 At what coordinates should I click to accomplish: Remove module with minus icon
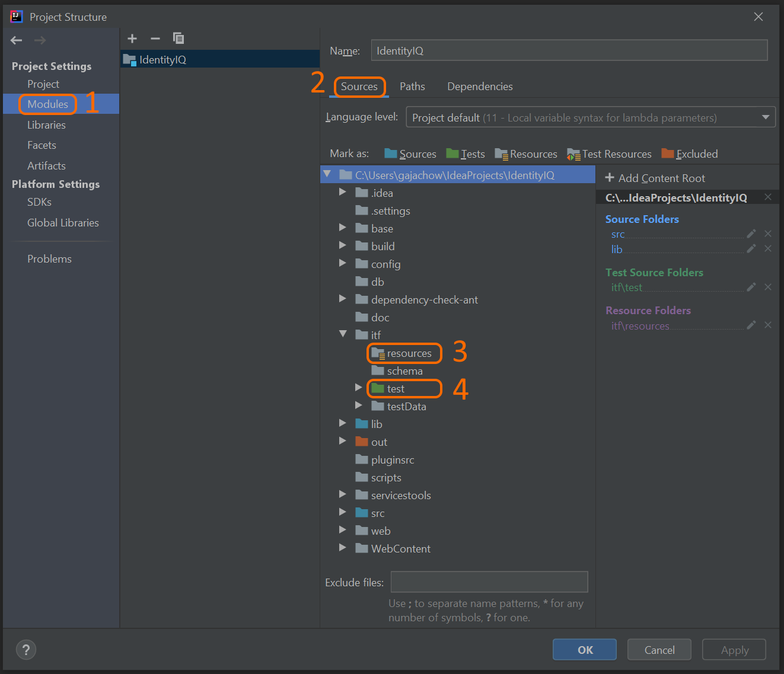tap(155, 39)
